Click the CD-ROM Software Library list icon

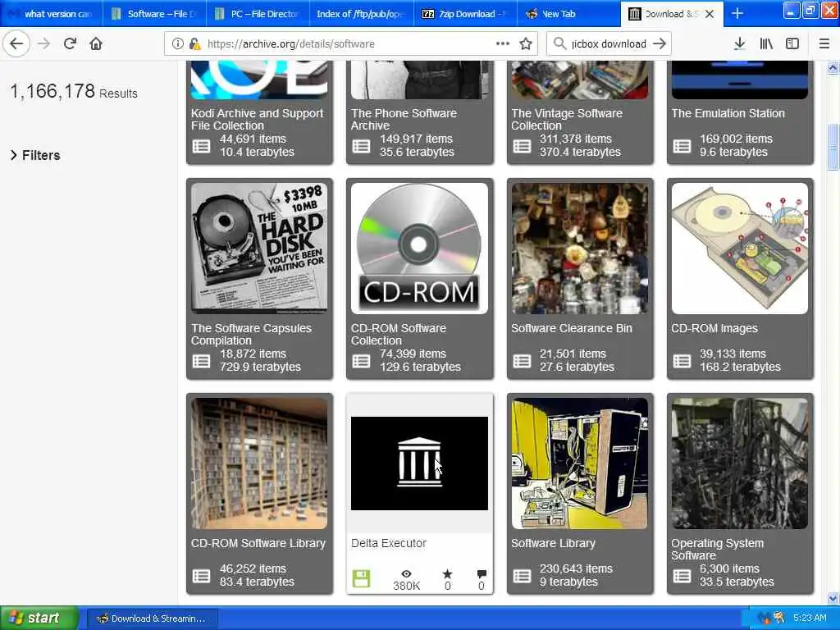pyautogui.click(x=202, y=576)
